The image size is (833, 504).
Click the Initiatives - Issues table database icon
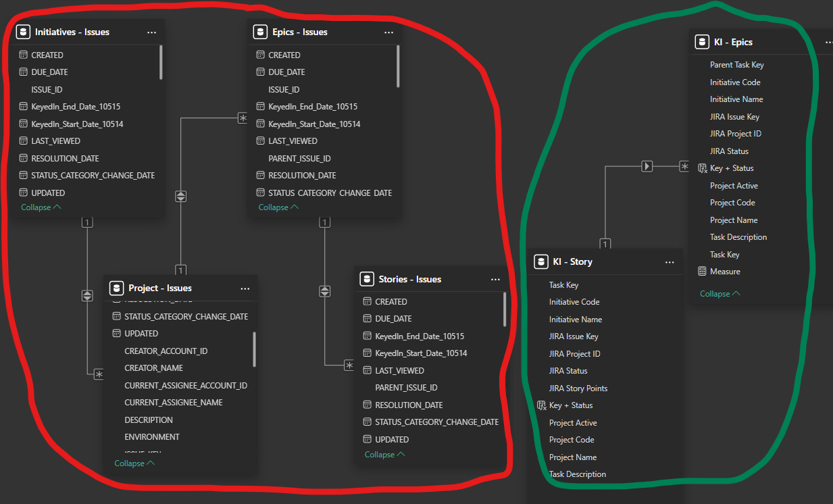click(x=23, y=32)
